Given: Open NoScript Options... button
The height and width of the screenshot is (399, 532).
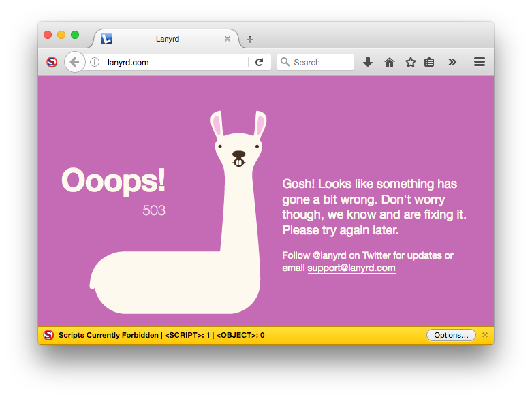Looking at the screenshot, I should click(x=451, y=335).
